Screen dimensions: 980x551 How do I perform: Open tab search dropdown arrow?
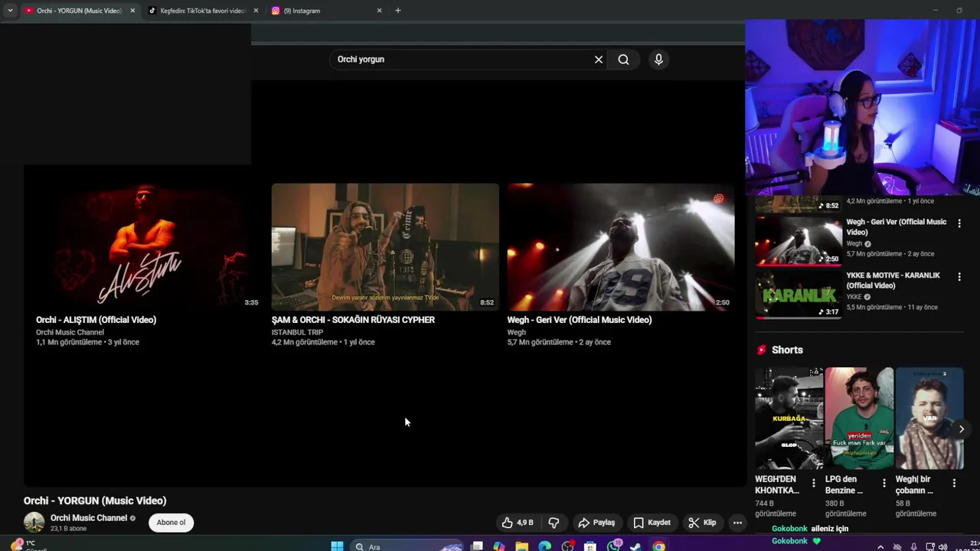[x=10, y=11]
